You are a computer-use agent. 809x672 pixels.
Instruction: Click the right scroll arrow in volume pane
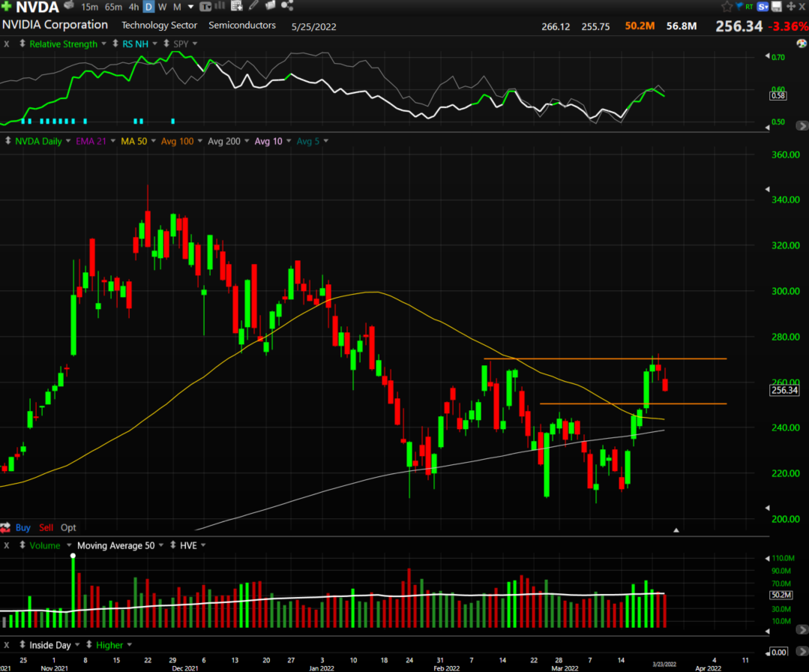[802, 630]
